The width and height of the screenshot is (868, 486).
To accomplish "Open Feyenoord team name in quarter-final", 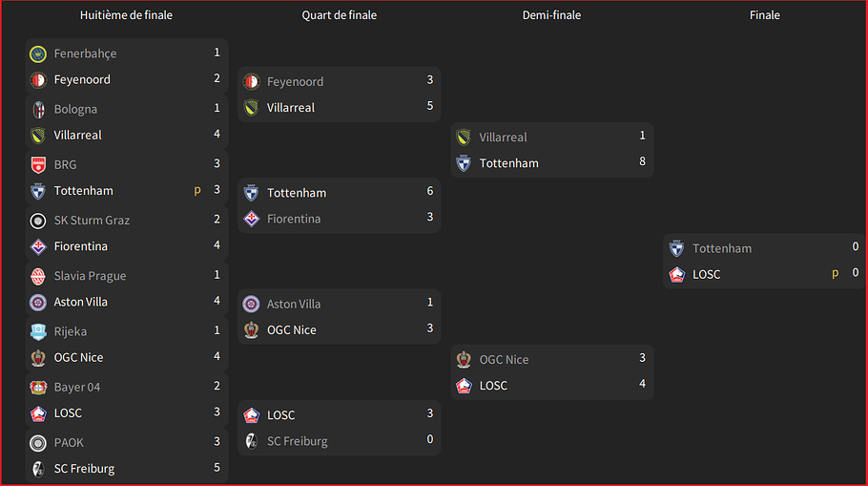I will (x=295, y=82).
